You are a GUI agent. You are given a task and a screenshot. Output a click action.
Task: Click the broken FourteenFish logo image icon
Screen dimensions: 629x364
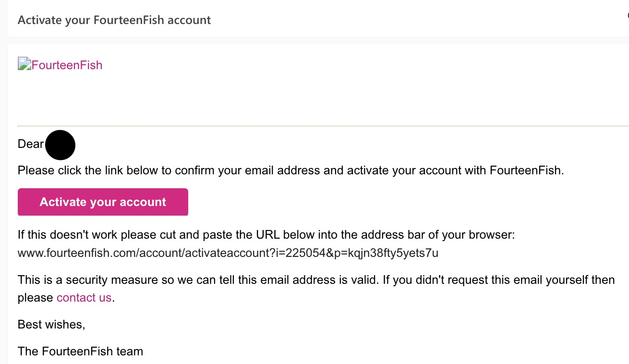24,64
